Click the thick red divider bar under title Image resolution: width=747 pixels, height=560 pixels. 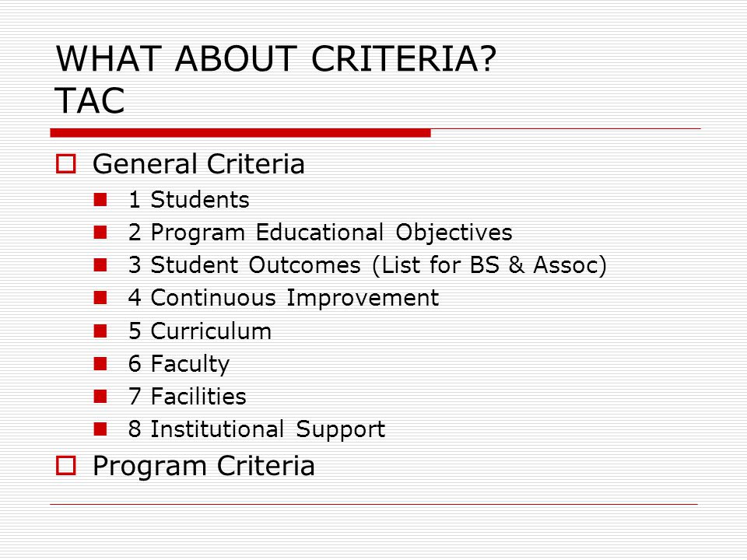tap(240, 133)
